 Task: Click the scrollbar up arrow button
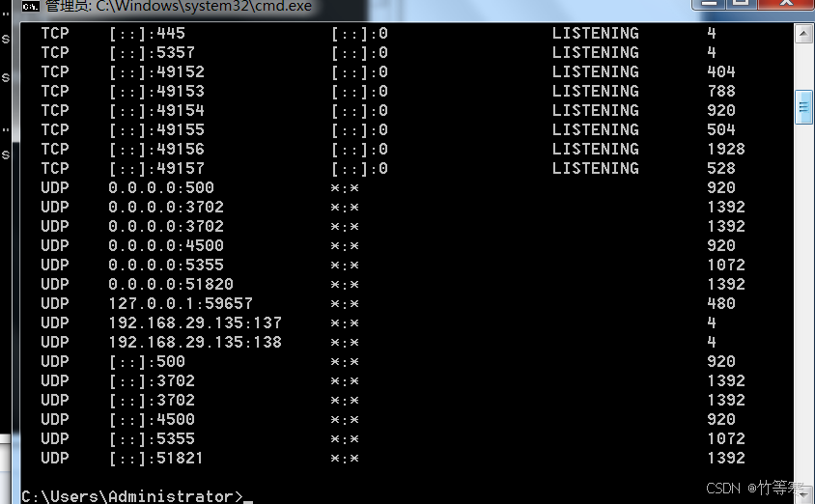(x=803, y=34)
